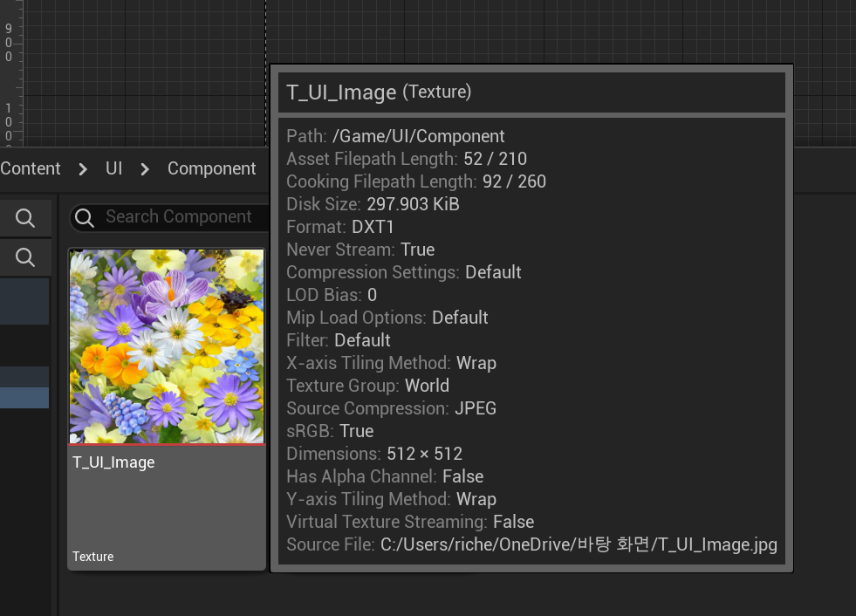Click the Dimensions 512 × 512 line
This screenshot has width=856, height=616.
coord(374,454)
